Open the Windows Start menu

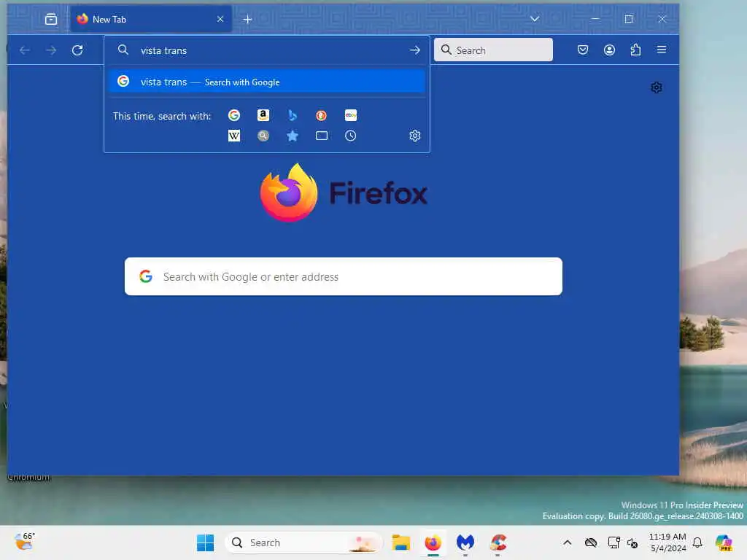(x=205, y=542)
